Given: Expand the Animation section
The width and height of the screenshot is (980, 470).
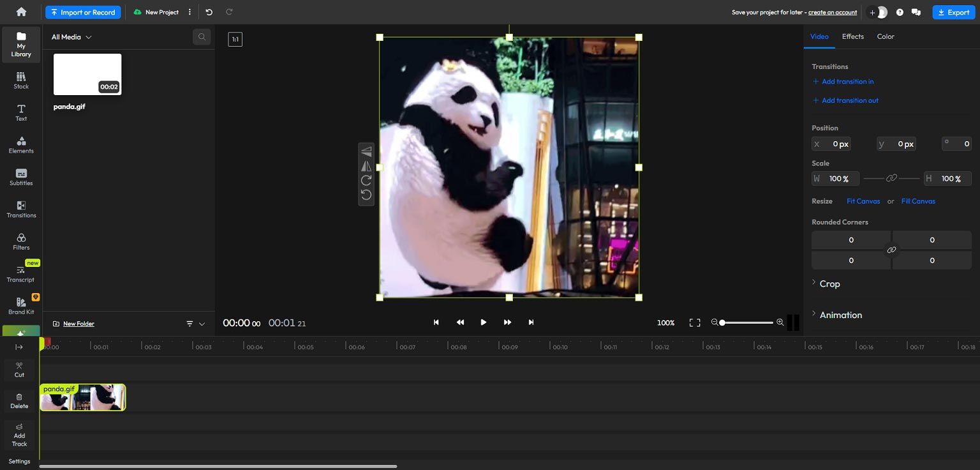Looking at the screenshot, I should click(x=840, y=315).
